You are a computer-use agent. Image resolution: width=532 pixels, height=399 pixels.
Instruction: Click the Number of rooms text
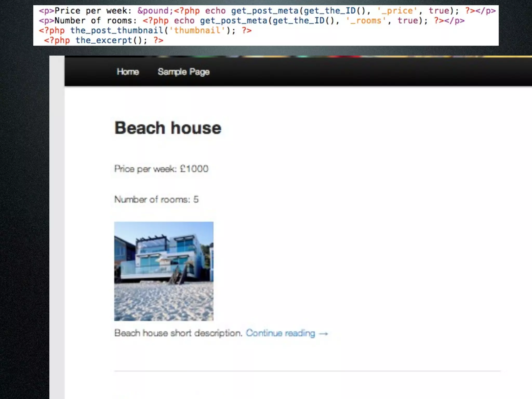[152, 199]
